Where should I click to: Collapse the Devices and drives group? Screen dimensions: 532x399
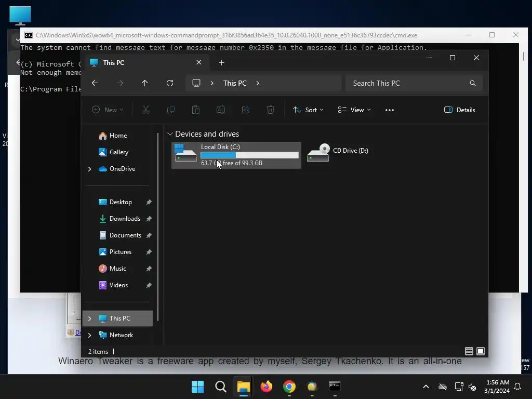(x=170, y=134)
